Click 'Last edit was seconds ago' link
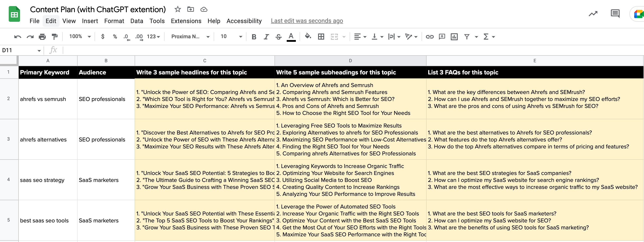 click(307, 21)
